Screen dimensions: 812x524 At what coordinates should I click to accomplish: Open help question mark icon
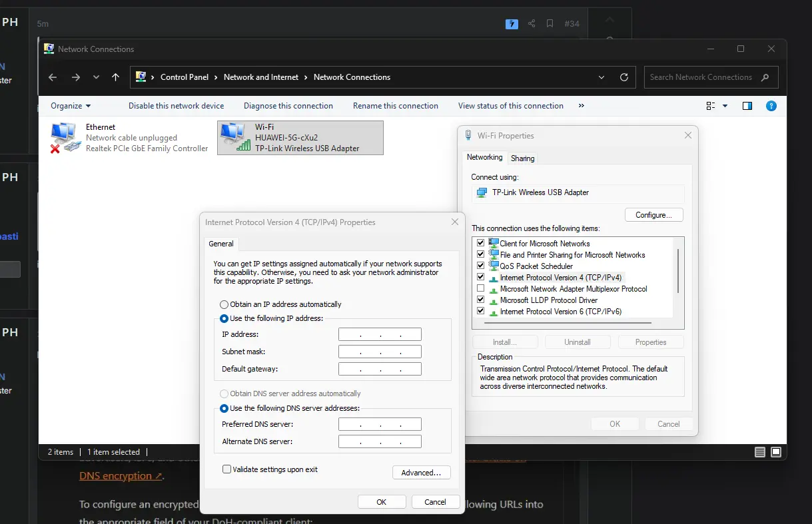pyautogui.click(x=771, y=106)
